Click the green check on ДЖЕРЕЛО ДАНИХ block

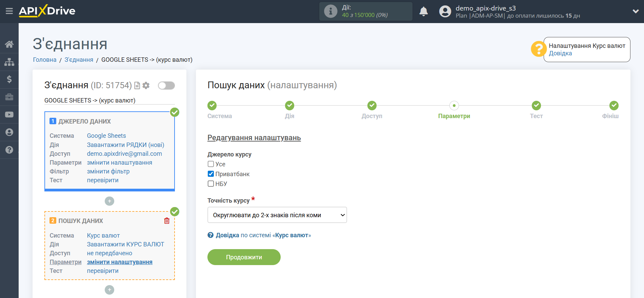tap(175, 112)
